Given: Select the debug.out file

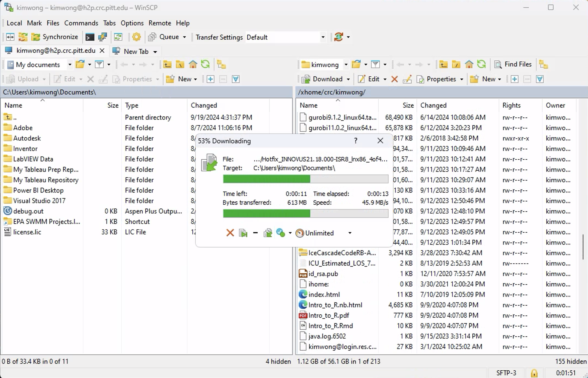Looking at the screenshot, I should [x=28, y=211].
